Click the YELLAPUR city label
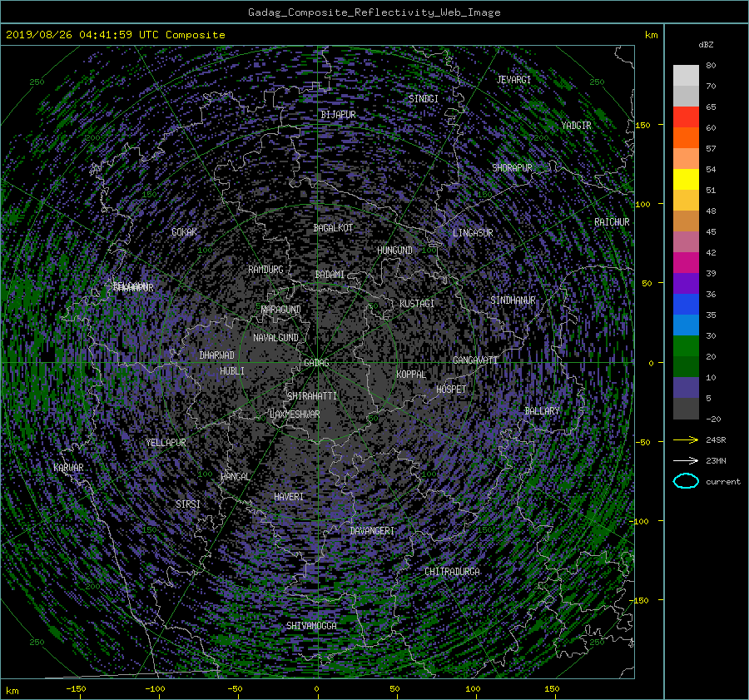 [166, 443]
